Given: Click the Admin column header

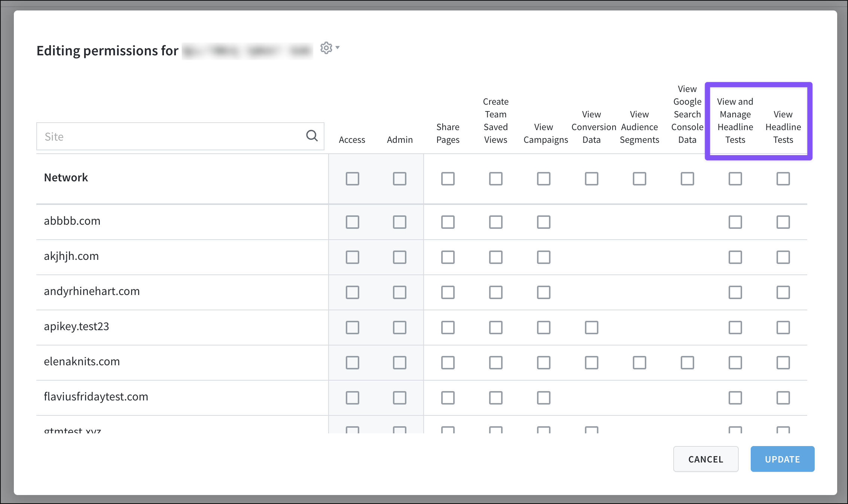Looking at the screenshot, I should pos(400,140).
